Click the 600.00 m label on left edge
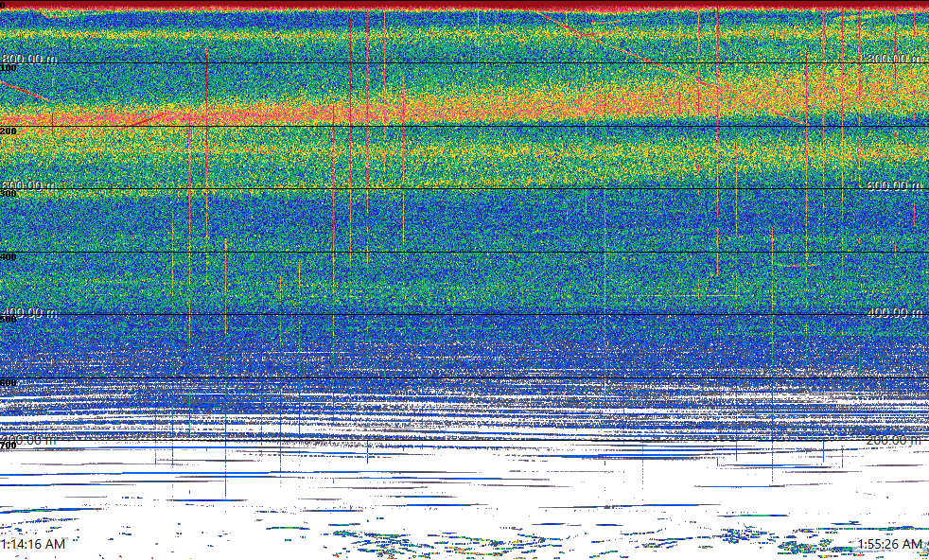Viewport: 929px width, 560px height. click(x=29, y=185)
